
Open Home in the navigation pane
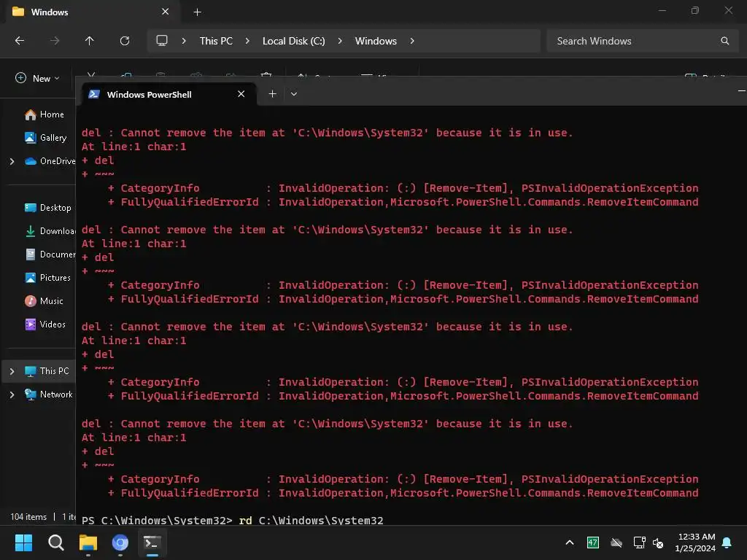44,114
